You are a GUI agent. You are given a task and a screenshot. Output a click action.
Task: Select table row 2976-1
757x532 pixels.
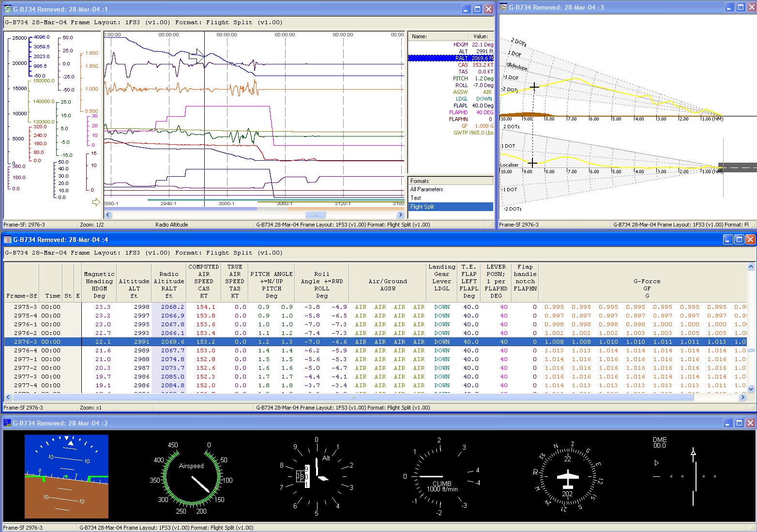(375, 324)
